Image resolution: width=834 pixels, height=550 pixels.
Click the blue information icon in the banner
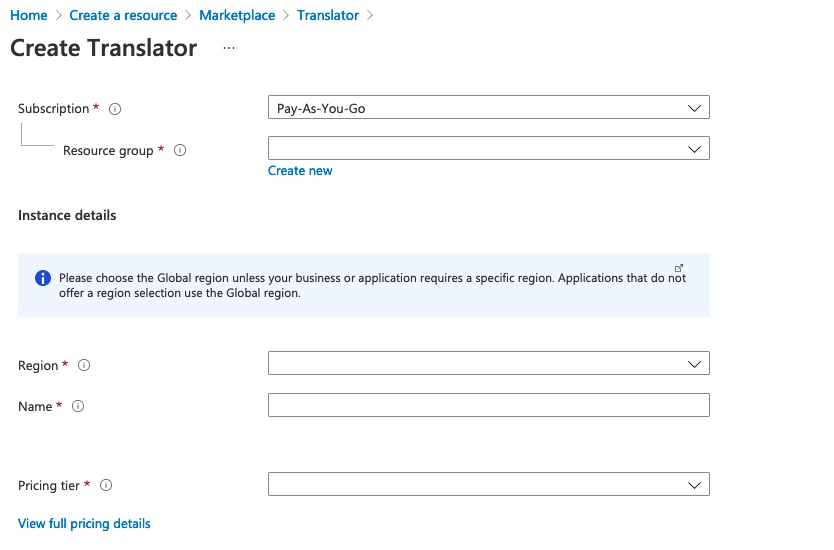[x=43, y=278]
